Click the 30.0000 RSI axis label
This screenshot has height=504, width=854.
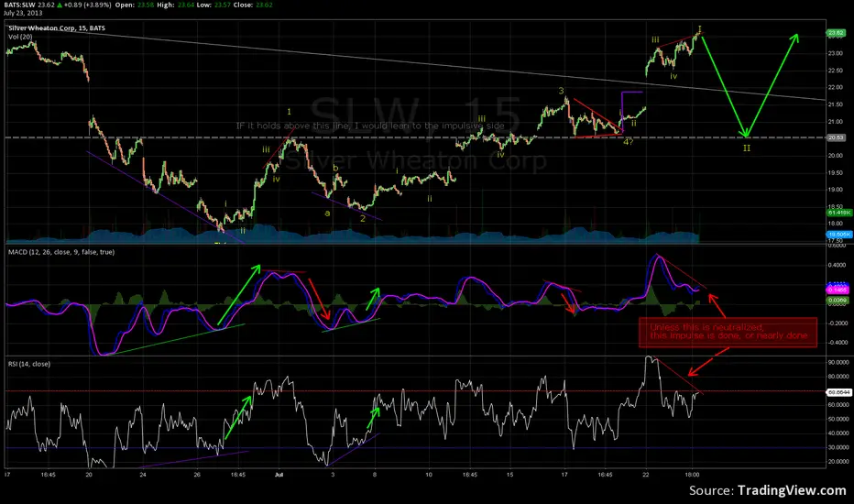pyautogui.click(x=838, y=447)
